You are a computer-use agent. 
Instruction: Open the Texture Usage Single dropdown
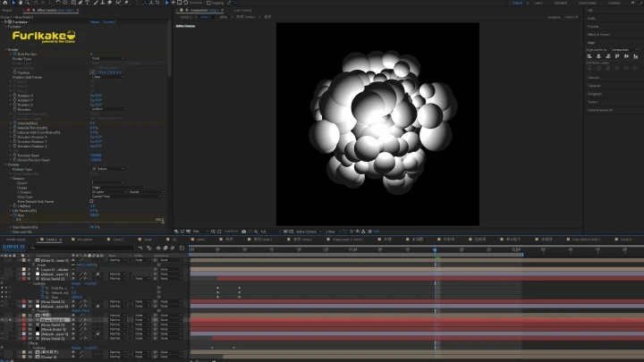pyautogui.click(x=118, y=187)
